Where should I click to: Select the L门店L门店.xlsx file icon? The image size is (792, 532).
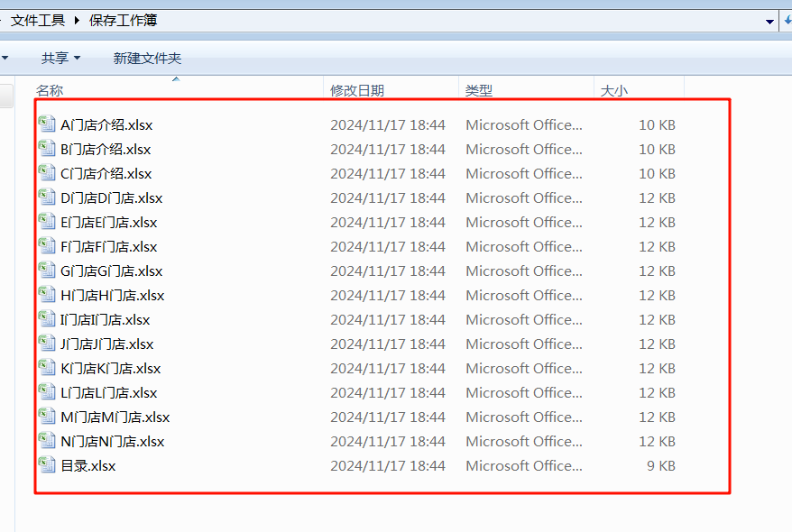[47, 391]
